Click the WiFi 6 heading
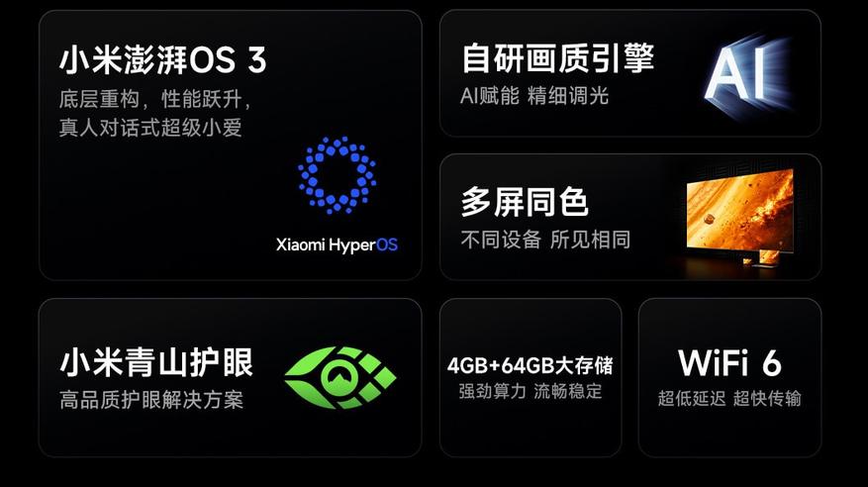868x487 pixels. (729, 363)
